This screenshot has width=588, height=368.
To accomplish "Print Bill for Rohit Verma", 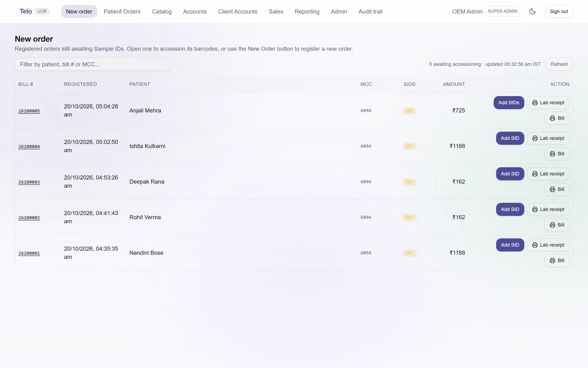I will click(557, 225).
